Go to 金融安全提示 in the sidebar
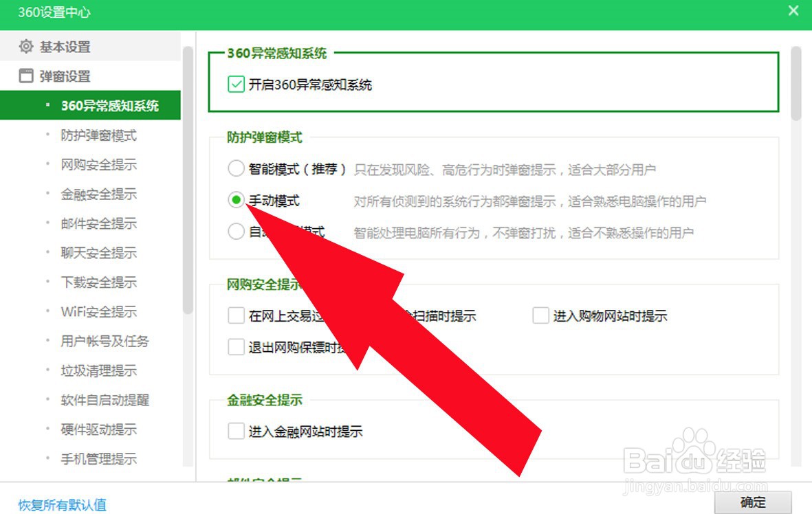This screenshot has width=812, height=514. click(x=98, y=194)
